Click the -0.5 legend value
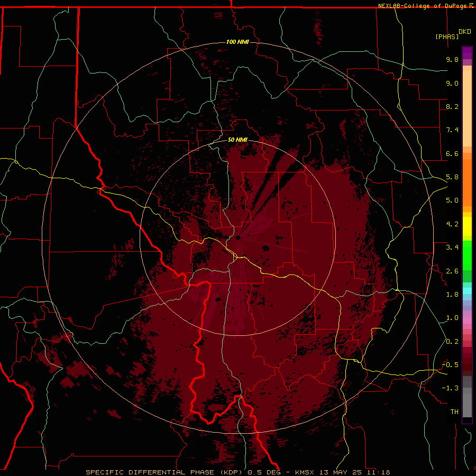 (450, 365)
